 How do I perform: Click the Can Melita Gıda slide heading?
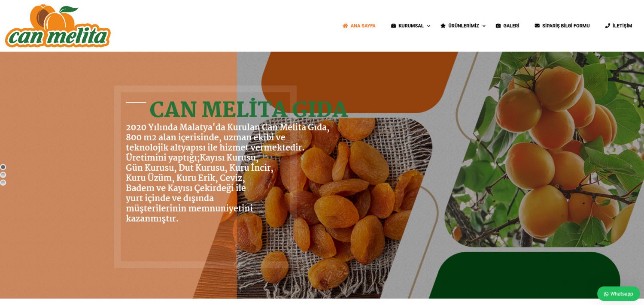click(x=248, y=109)
